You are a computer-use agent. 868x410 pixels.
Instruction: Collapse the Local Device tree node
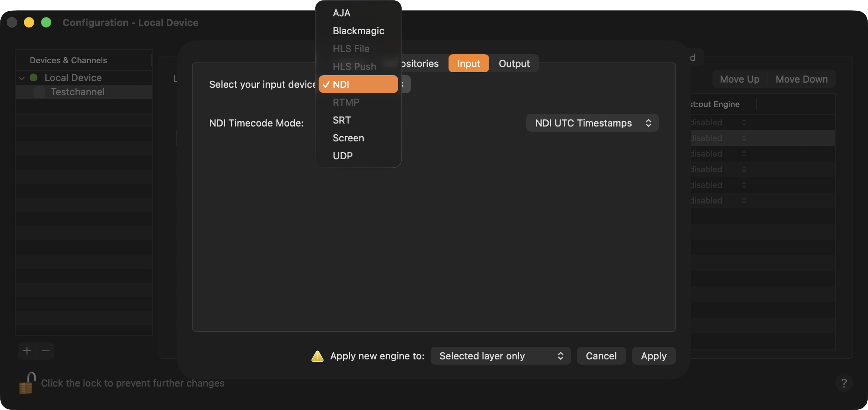coord(22,78)
